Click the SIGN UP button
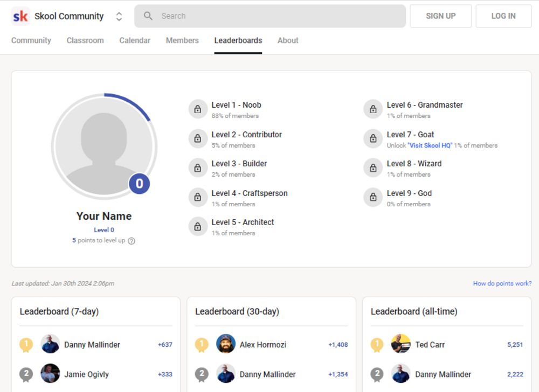The height and width of the screenshot is (392, 539). (441, 16)
